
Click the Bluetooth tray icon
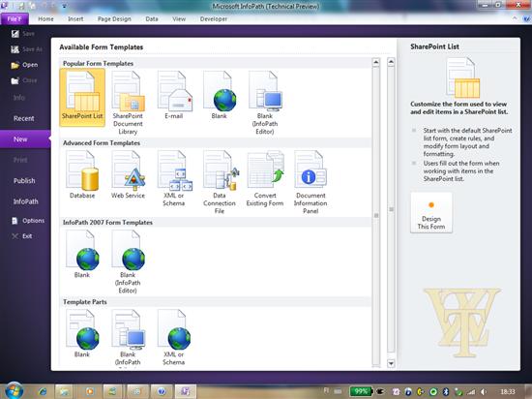[446, 392]
